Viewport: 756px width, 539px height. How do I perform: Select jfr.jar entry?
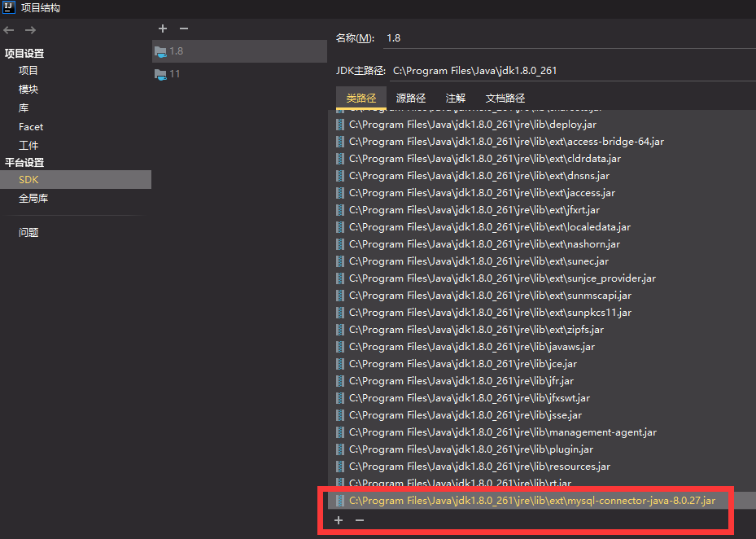[x=542, y=381]
